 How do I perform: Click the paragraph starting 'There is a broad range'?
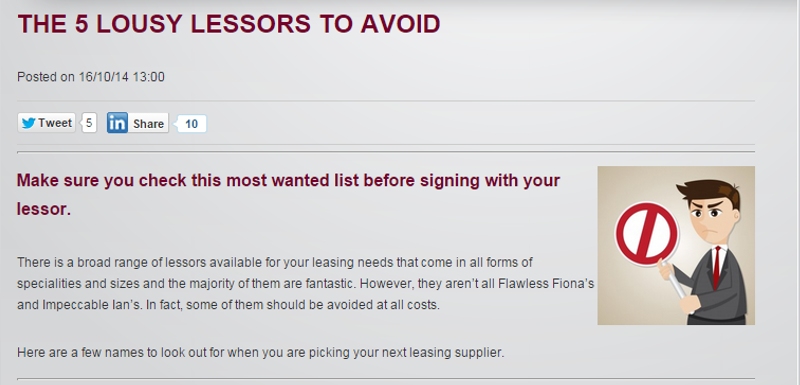tap(306, 284)
